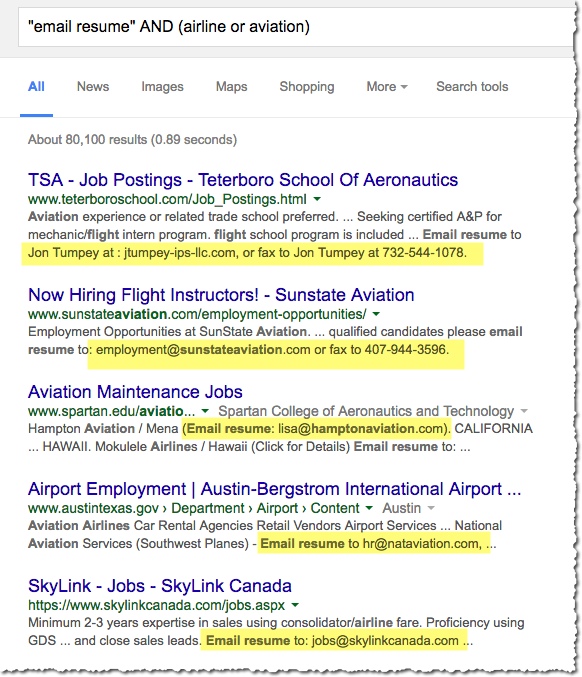
Task: Expand green arrow after spartan.edu URL
Action: [205, 411]
